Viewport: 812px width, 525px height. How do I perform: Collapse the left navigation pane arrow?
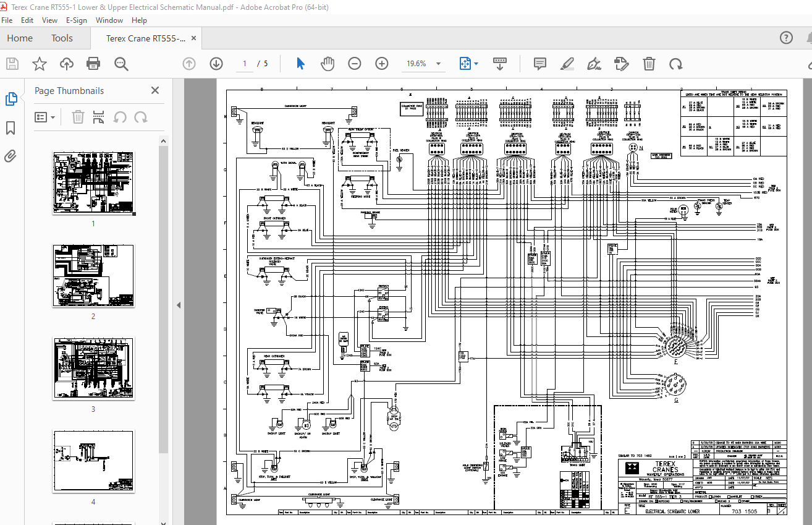[x=178, y=305]
